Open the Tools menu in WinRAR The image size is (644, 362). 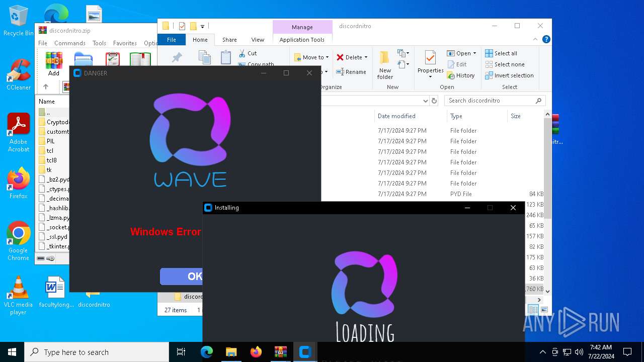(99, 43)
